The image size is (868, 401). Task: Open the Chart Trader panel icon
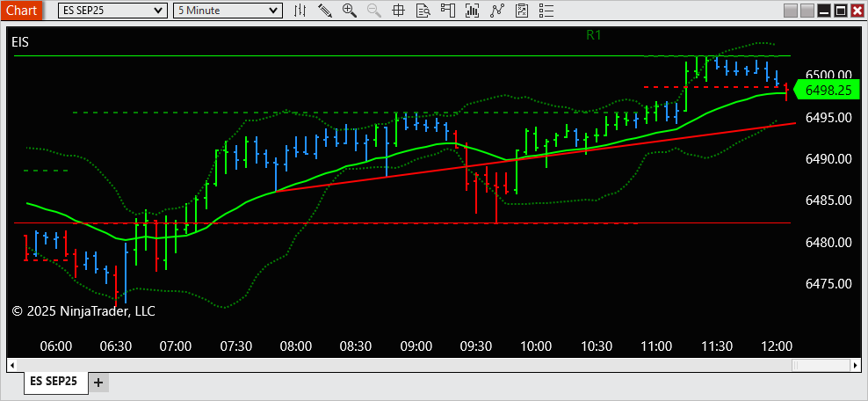click(x=448, y=10)
